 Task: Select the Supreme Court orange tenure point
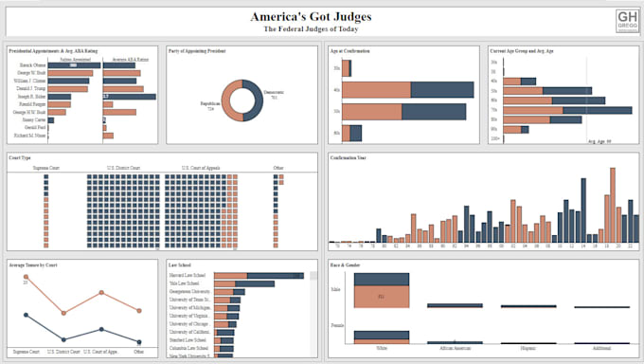coord(26,277)
